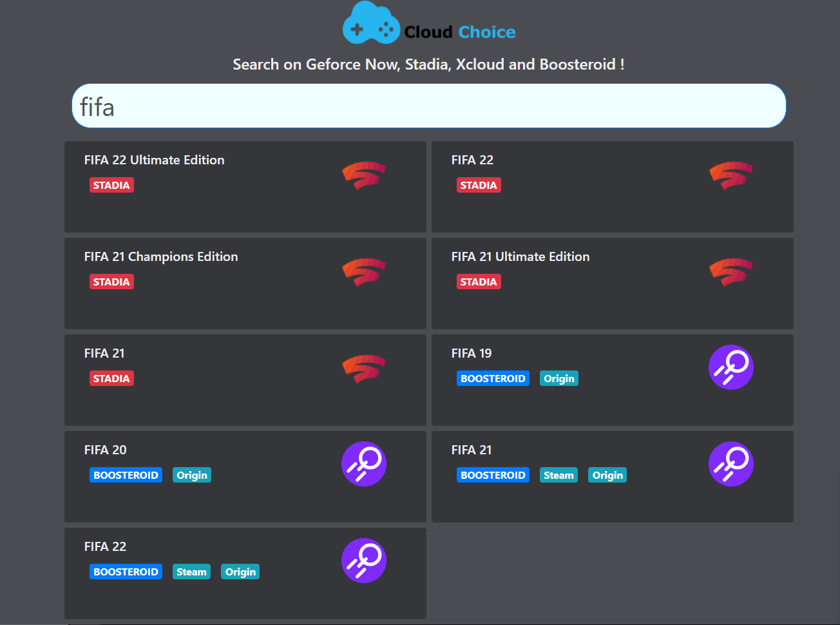Select the "FIFA 21 Ultimate Edition" title

tap(520, 257)
